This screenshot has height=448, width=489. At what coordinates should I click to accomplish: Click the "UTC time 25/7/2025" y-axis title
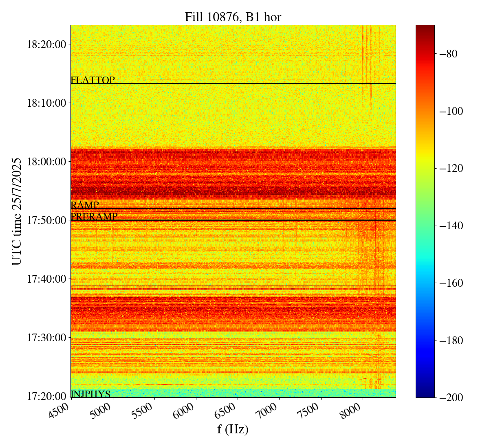(x=16, y=211)
